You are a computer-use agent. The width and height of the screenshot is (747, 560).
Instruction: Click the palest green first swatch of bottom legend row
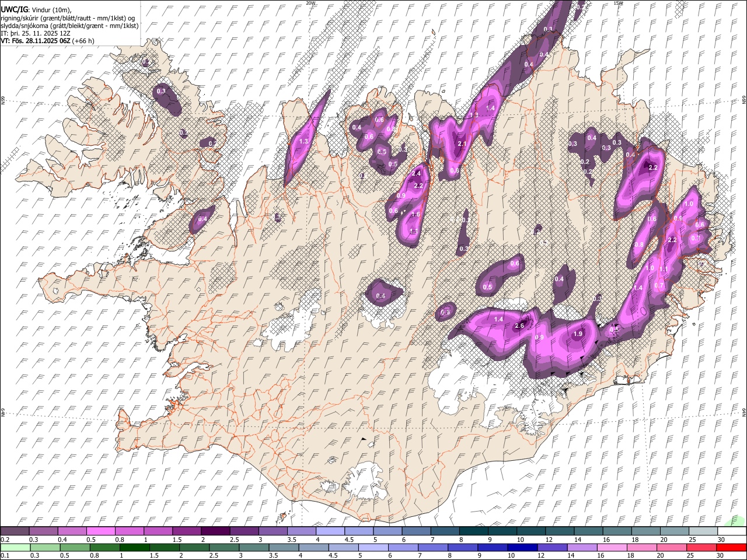point(15,547)
